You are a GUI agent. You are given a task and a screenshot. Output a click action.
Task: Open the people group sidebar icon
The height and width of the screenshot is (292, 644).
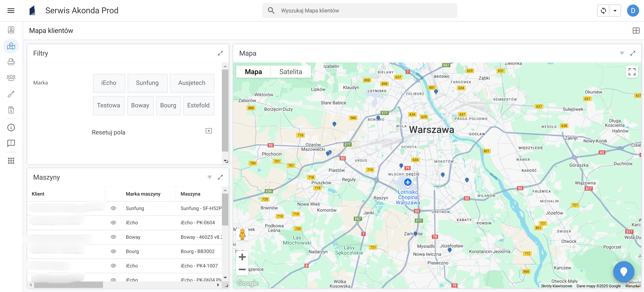(x=11, y=78)
